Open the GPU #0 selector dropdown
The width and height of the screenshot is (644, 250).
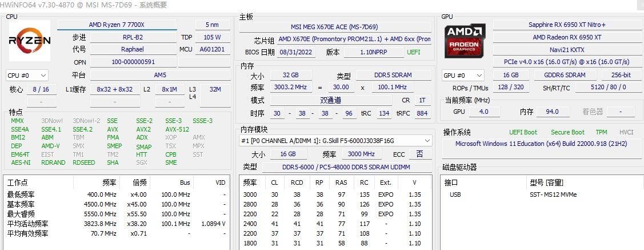(x=462, y=76)
